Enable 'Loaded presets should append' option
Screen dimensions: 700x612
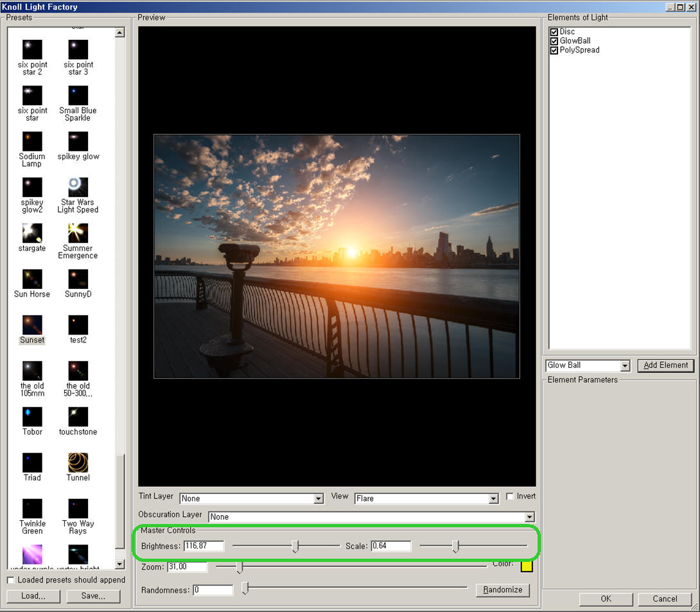click(10, 580)
